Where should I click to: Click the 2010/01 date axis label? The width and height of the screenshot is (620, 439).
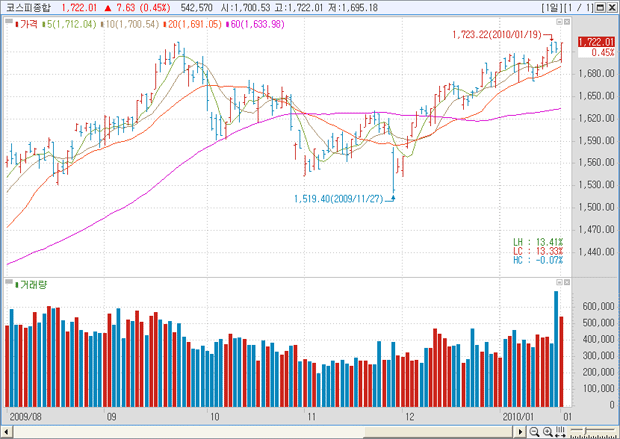tap(518, 417)
